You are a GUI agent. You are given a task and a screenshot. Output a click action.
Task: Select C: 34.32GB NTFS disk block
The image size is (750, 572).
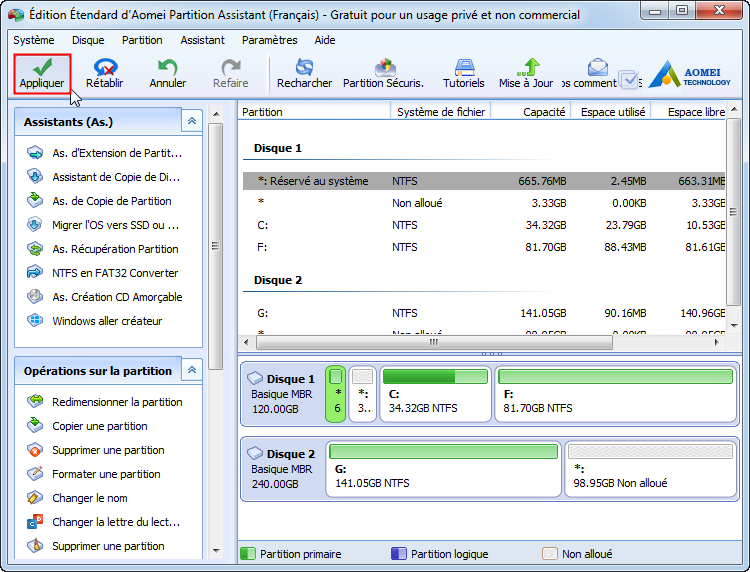pos(435,395)
